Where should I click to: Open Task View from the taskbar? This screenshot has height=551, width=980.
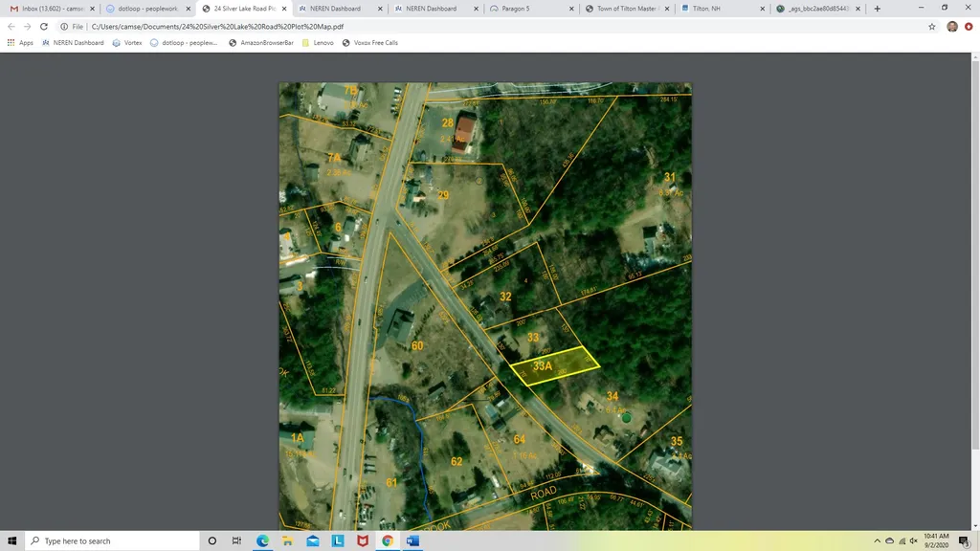tap(237, 541)
